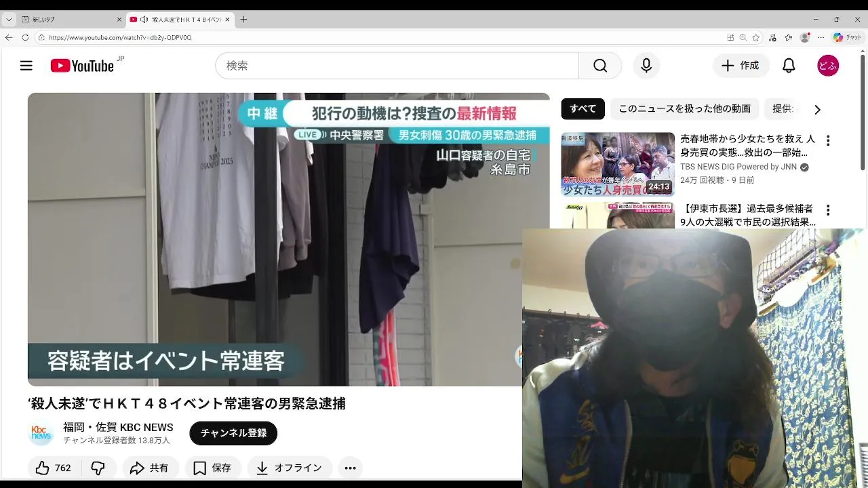
Task: Add this page to favorites star
Action: (756, 37)
